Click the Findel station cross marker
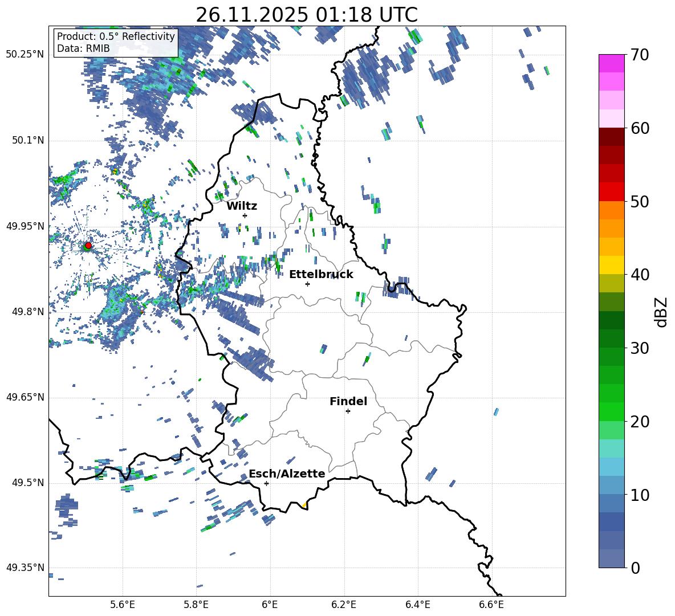Image resolution: width=675 pixels, height=616 pixels. click(348, 411)
